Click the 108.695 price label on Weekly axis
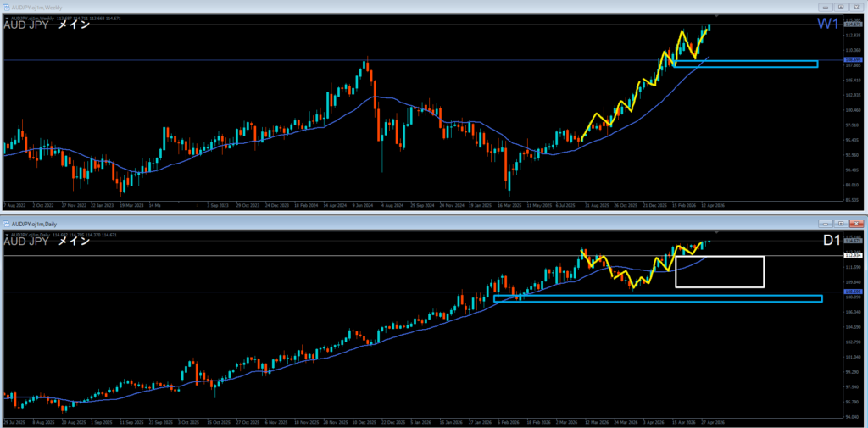Screen dimensions: 868x428 [852, 60]
